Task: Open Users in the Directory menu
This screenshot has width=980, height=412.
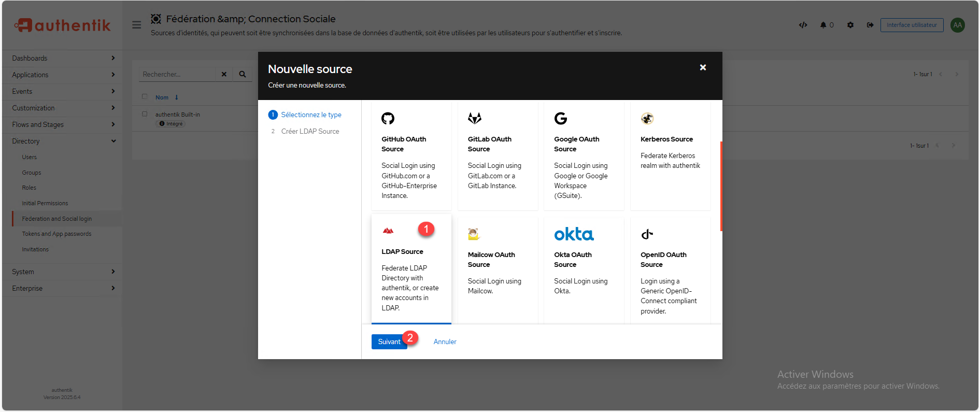Action: (30, 157)
